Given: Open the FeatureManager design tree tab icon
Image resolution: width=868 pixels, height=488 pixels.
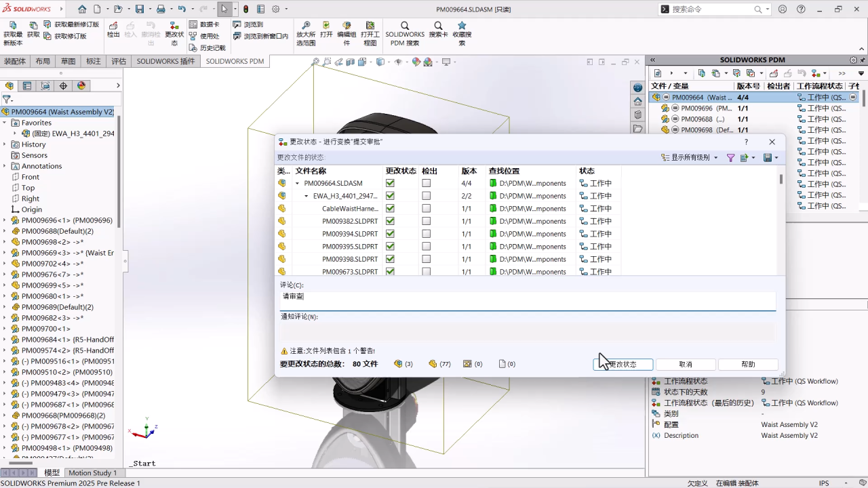Looking at the screenshot, I should coord(9,86).
